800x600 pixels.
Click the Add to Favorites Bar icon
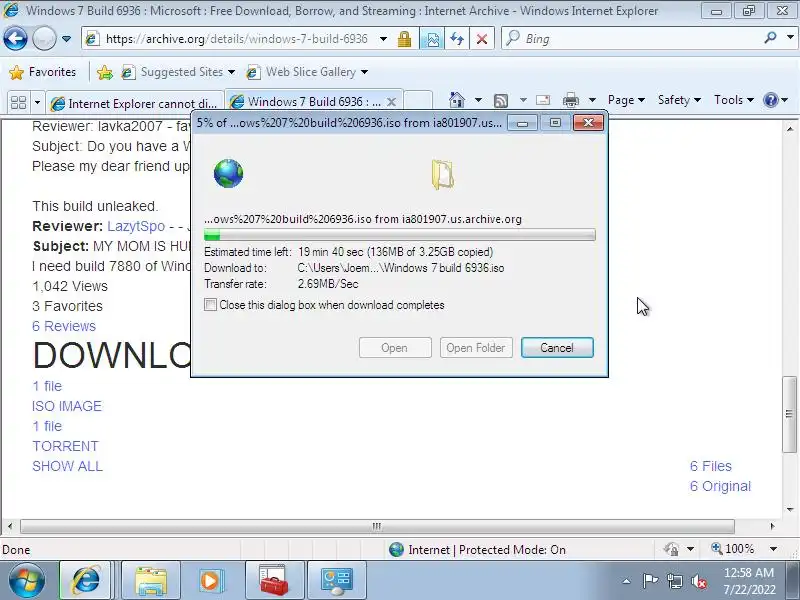[x=105, y=72]
